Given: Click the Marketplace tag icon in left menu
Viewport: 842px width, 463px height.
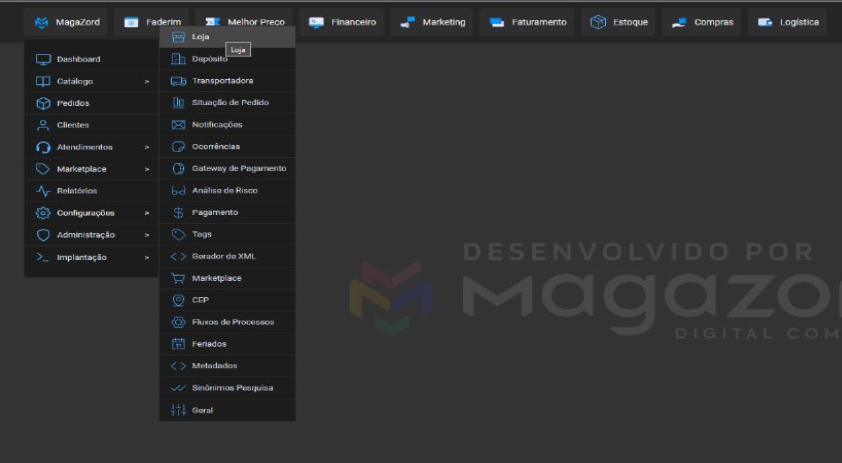Looking at the screenshot, I should (x=43, y=169).
